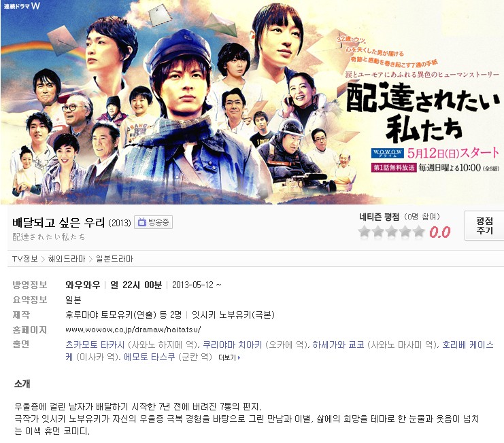Click the title 배달되고 싶은 우리
This screenshot has width=504, height=443.
pyautogui.click(x=58, y=222)
